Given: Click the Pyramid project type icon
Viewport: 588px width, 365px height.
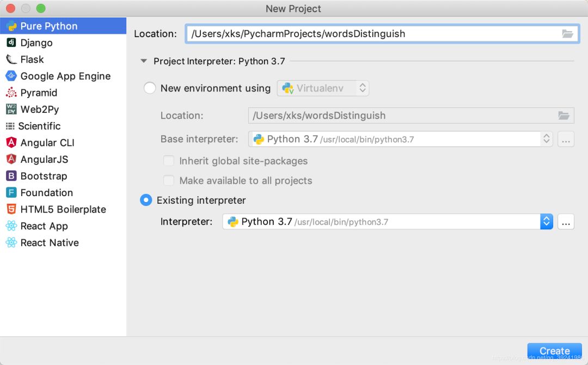Looking at the screenshot, I should click(11, 93).
